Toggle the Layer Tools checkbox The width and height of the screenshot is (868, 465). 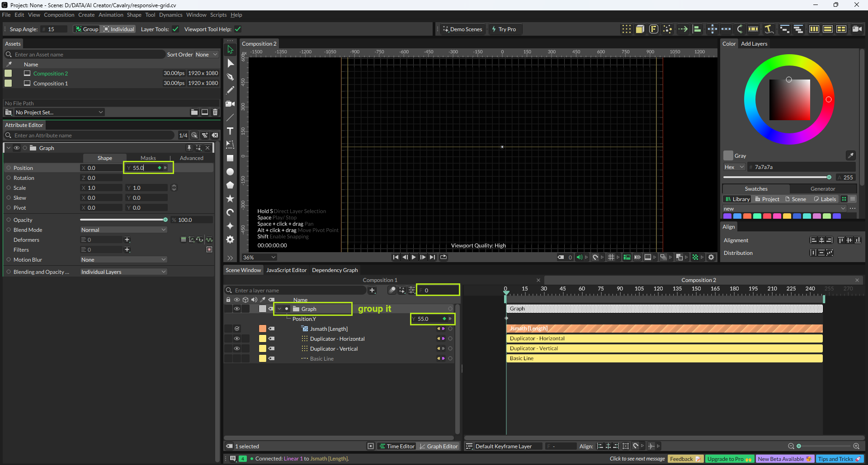(x=175, y=29)
